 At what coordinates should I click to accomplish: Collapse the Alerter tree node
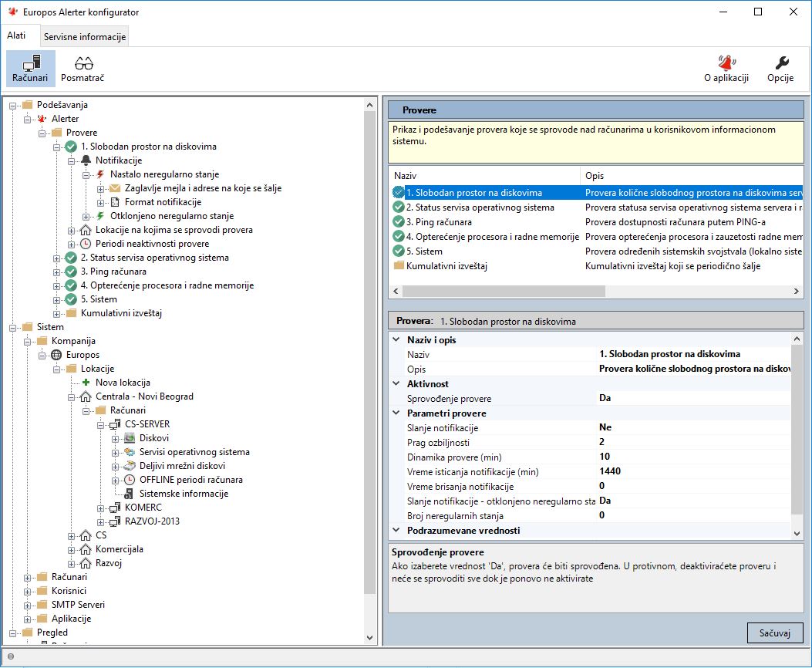(x=28, y=119)
